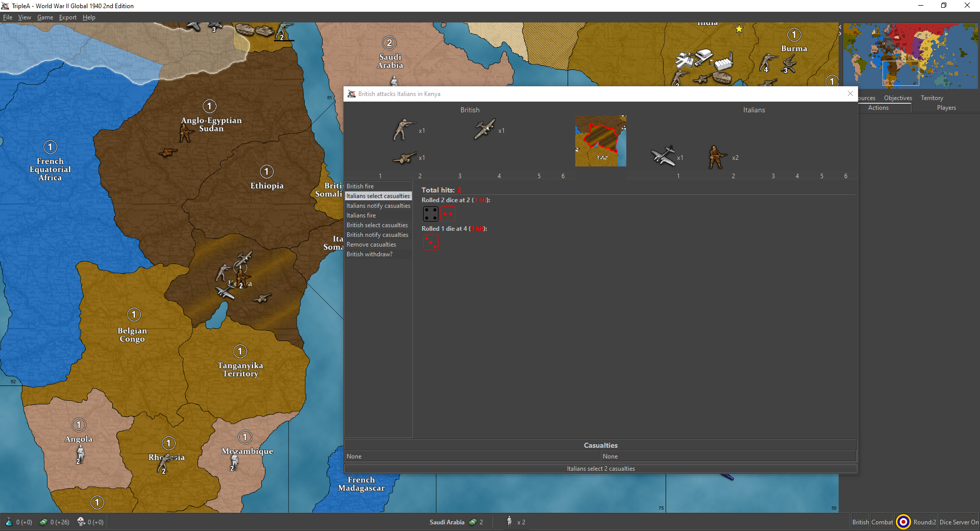Switch to the Players tab
The image size is (980, 531).
pos(946,108)
